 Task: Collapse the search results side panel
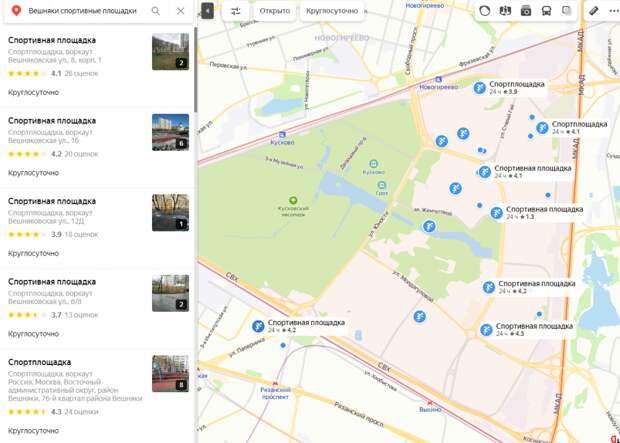click(x=208, y=11)
